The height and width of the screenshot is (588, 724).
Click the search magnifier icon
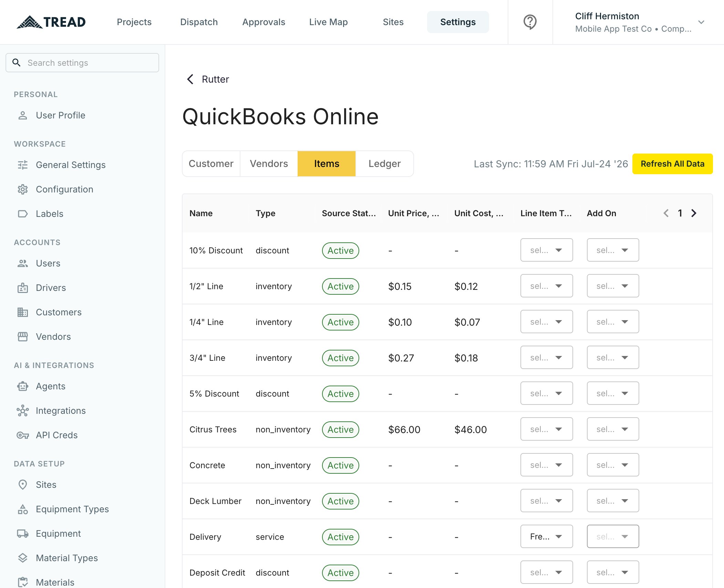tap(16, 63)
